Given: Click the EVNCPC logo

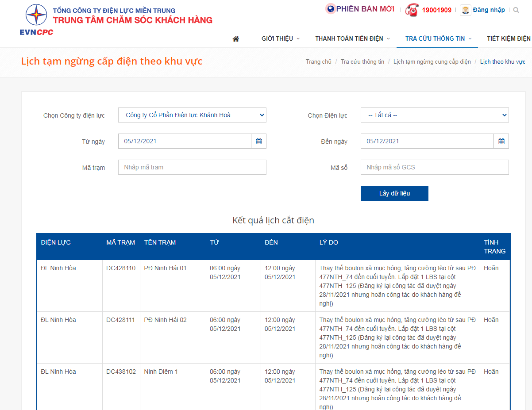Looking at the screenshot, I should (36, 19).
